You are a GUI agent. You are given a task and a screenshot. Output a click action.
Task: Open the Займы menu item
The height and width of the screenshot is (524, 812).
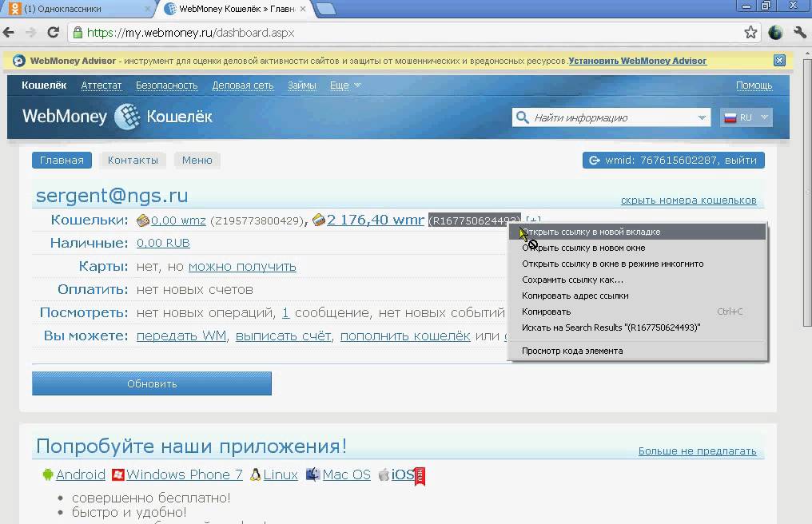[302, 85]
